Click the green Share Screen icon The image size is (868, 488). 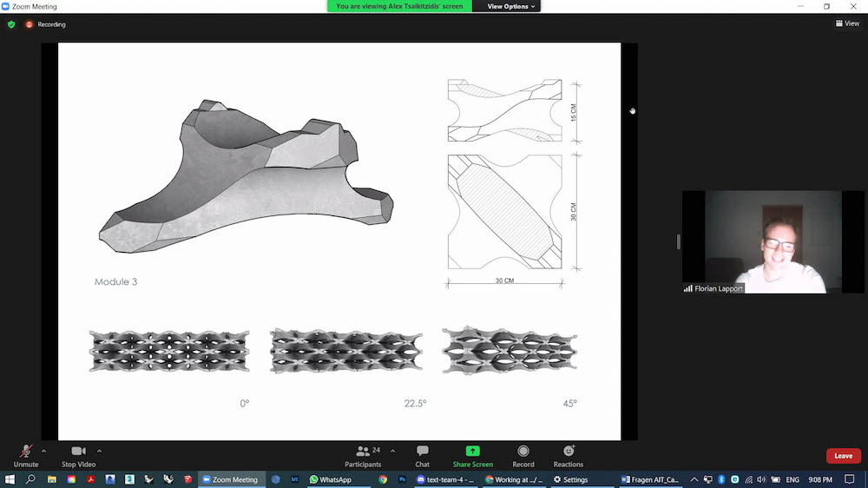472,452
